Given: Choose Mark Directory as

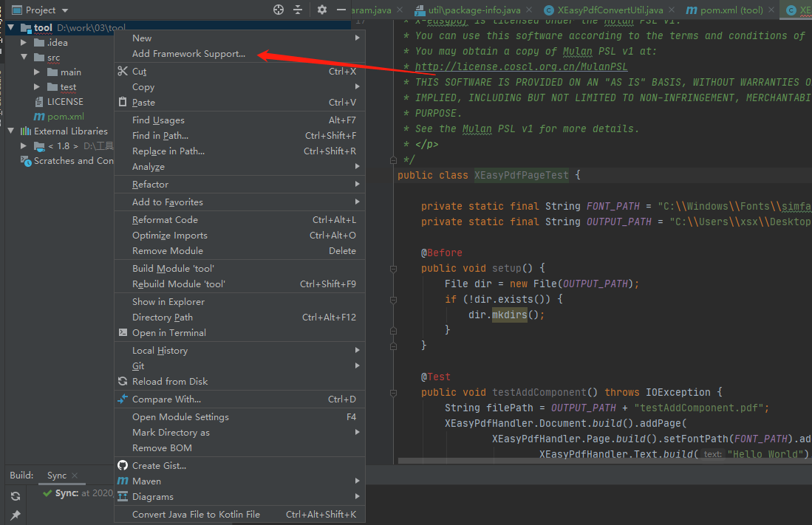Looking at the screenshot, I should tap(239, 432).
